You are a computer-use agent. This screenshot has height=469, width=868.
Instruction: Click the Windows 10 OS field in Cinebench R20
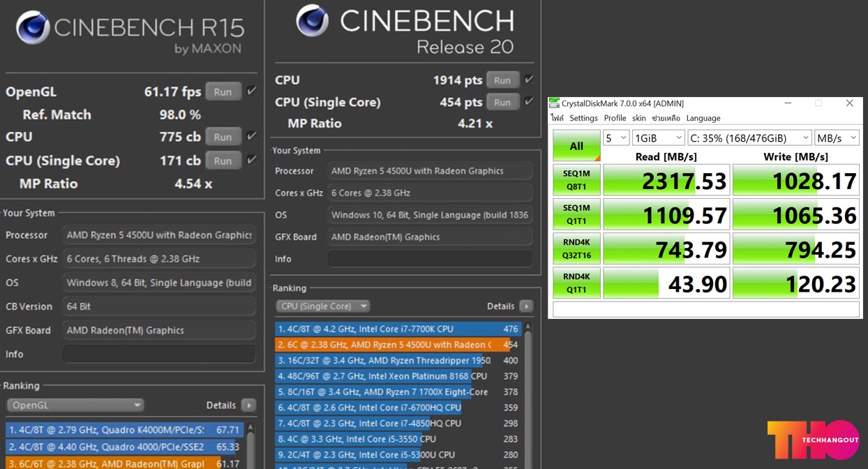tap(431, 215)
